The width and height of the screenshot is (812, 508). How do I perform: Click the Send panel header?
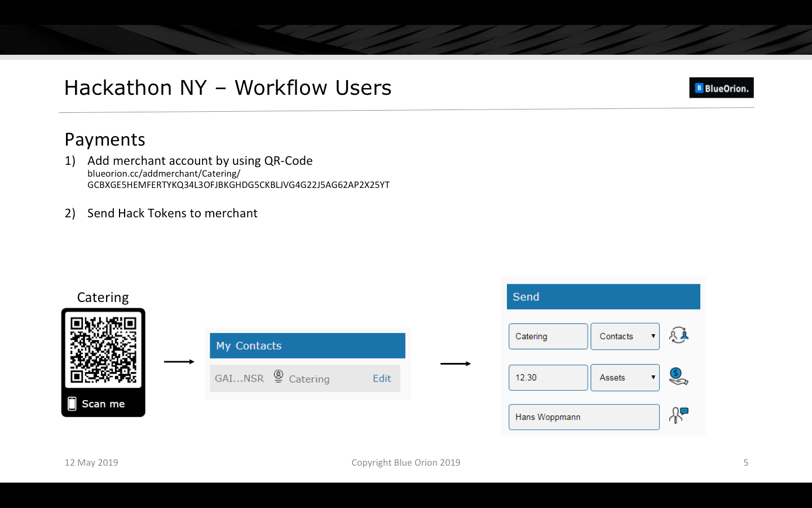[603, 297]
